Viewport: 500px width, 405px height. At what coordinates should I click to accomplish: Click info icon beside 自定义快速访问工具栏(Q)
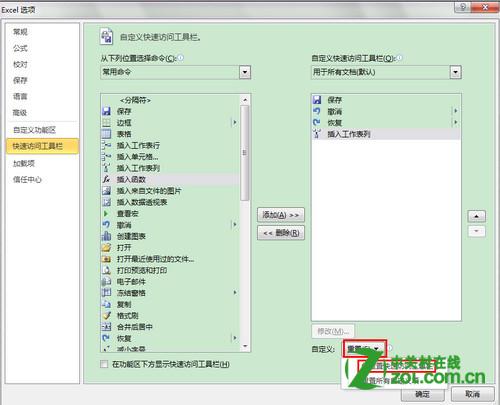coord(399,58)
